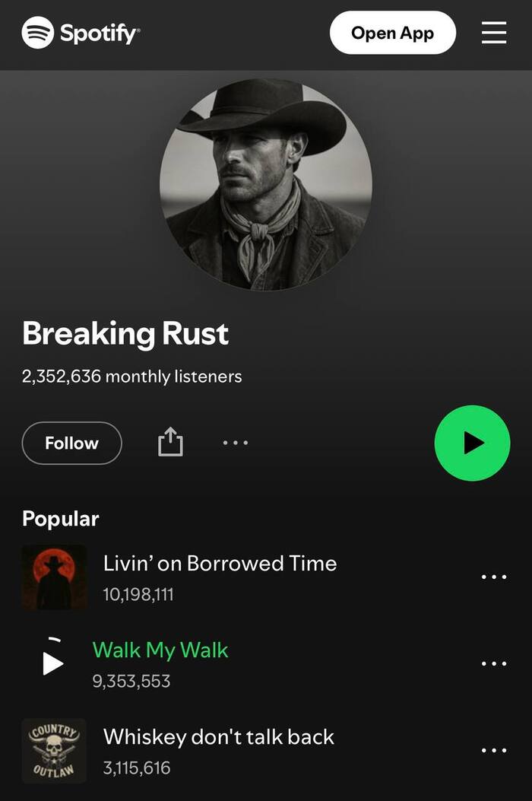532x801 pixels.
Task: Follow the artist Breaking Rust
Action: point(72,443)
